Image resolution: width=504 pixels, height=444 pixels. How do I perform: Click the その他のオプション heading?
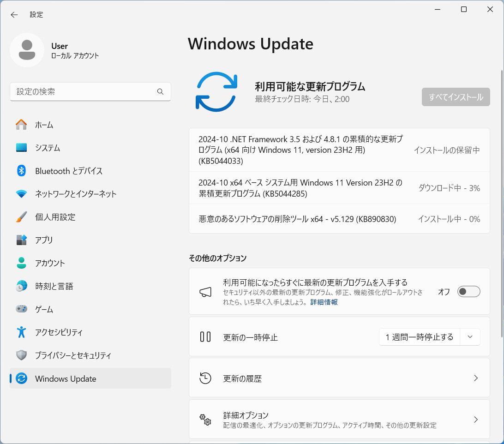coord(217,258)
